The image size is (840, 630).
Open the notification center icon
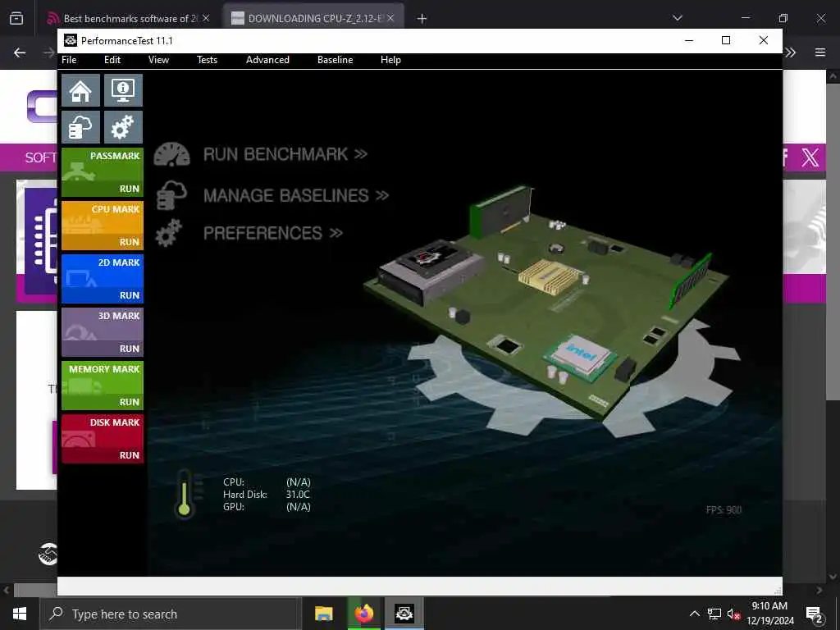click(815, 614)
